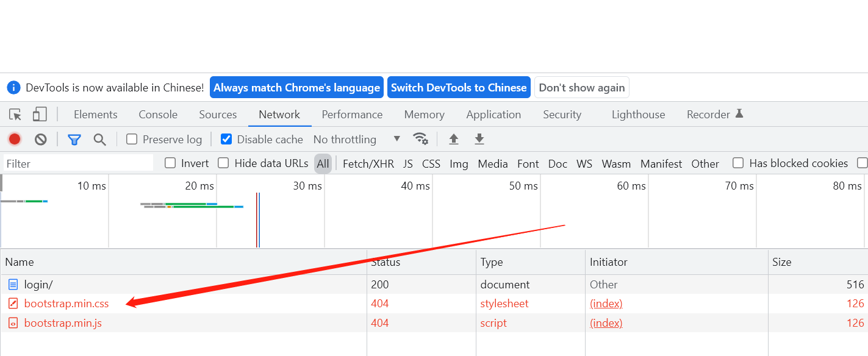
Task: Toggle the device toolbar icon
Action: click(40, 115)
